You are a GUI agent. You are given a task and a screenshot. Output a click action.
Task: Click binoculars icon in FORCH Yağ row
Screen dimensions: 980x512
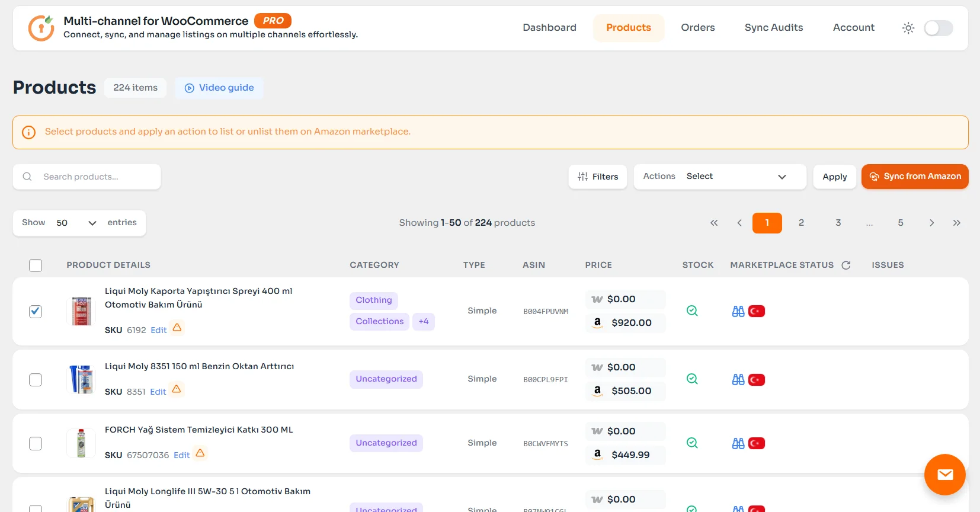pos(738,443)
